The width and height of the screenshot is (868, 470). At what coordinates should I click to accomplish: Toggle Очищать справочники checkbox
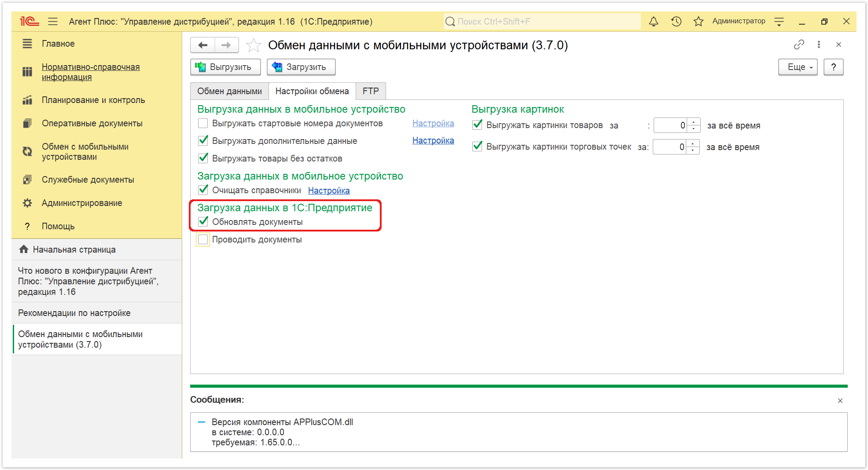[x=203, y=190]
